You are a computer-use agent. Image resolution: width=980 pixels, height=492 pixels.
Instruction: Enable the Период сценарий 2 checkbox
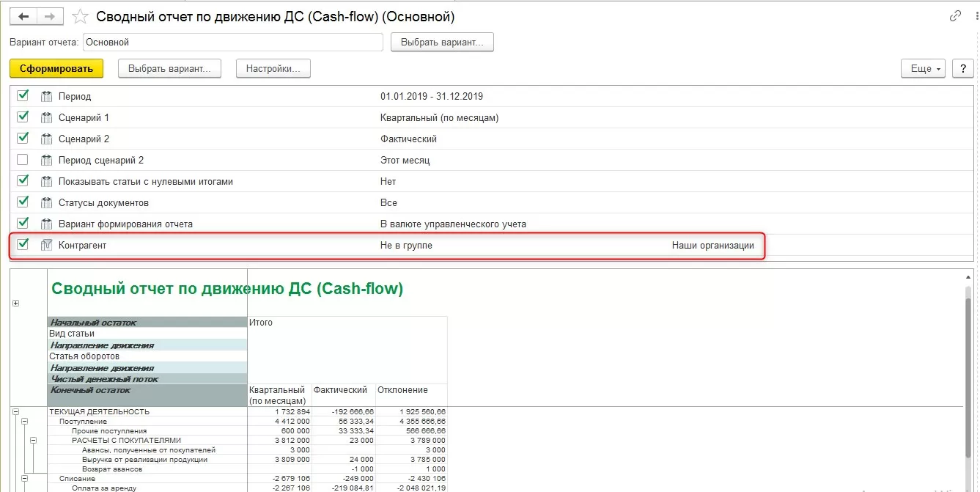[23, 159]
